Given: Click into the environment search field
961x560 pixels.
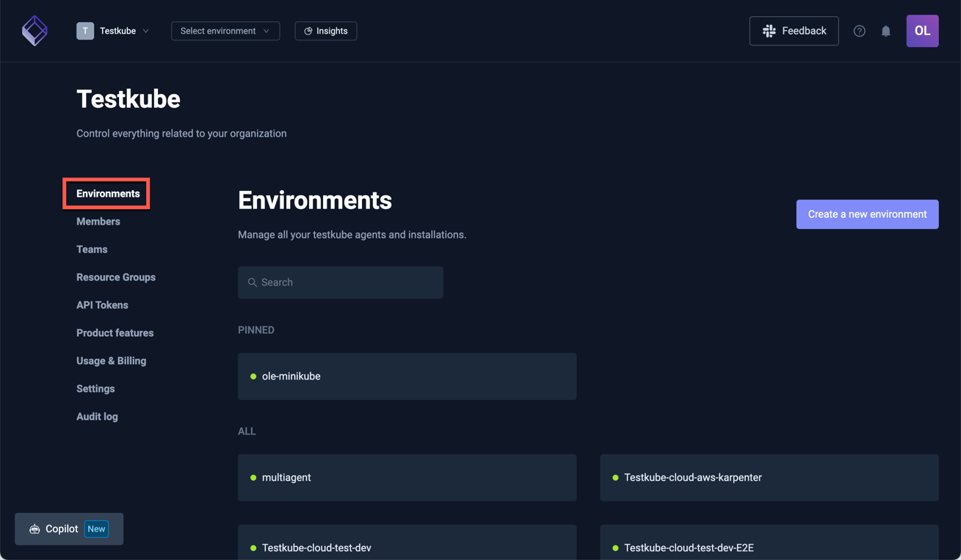Looking at the screenshot, I should (x=340, y=282).
